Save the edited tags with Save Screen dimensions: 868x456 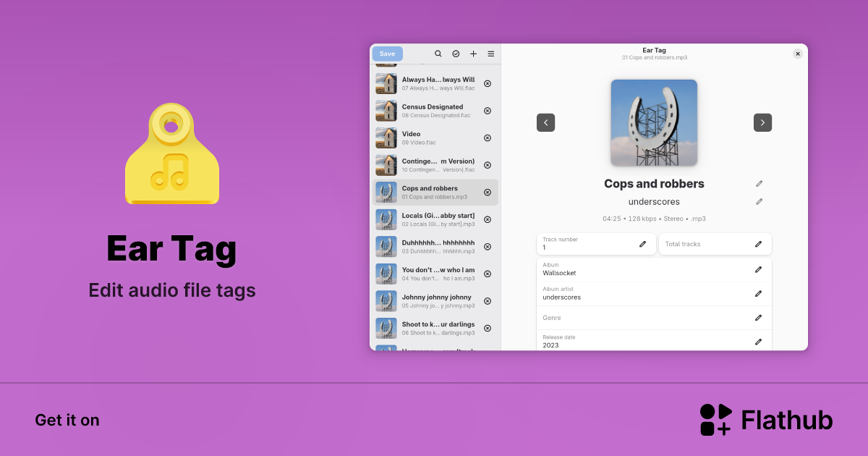pos(387,54)
